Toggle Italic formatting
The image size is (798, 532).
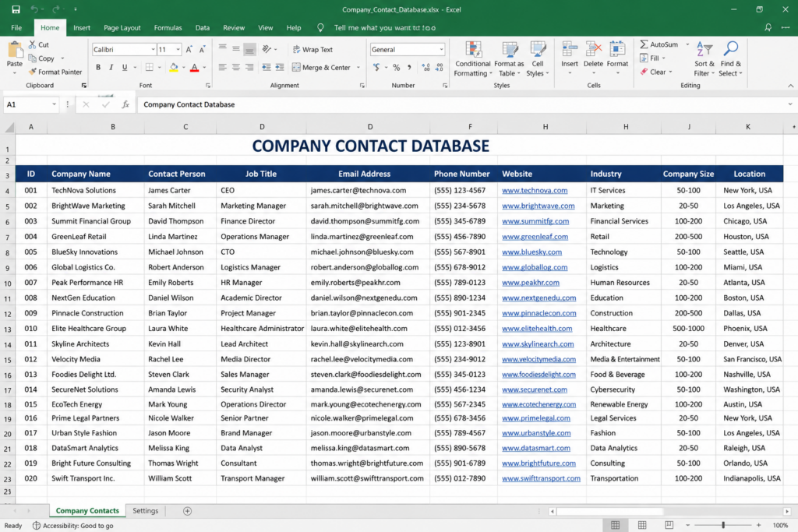(111, 67)
